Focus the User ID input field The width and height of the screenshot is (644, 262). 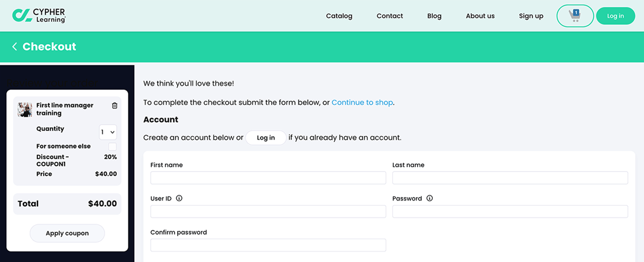pos(268,212)
